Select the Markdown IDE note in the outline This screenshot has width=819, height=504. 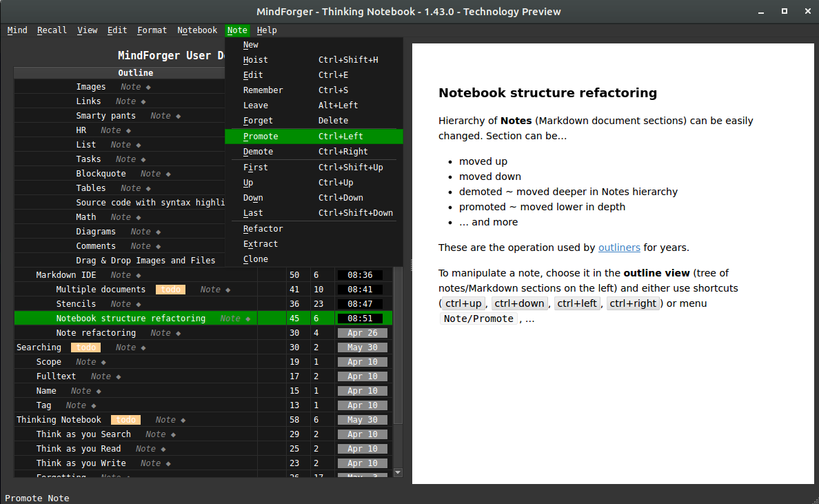66,275
